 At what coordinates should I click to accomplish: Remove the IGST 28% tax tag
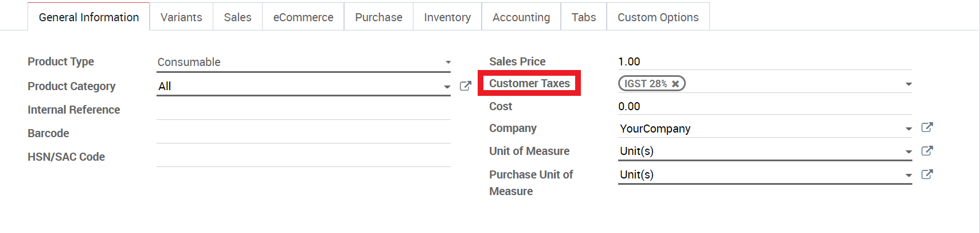676,84
